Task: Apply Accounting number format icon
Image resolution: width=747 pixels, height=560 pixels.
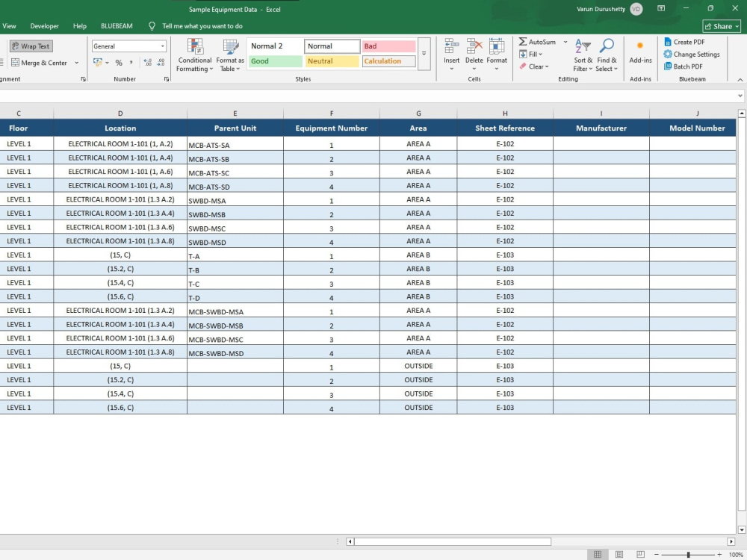Action: click(x=98, y=63)
